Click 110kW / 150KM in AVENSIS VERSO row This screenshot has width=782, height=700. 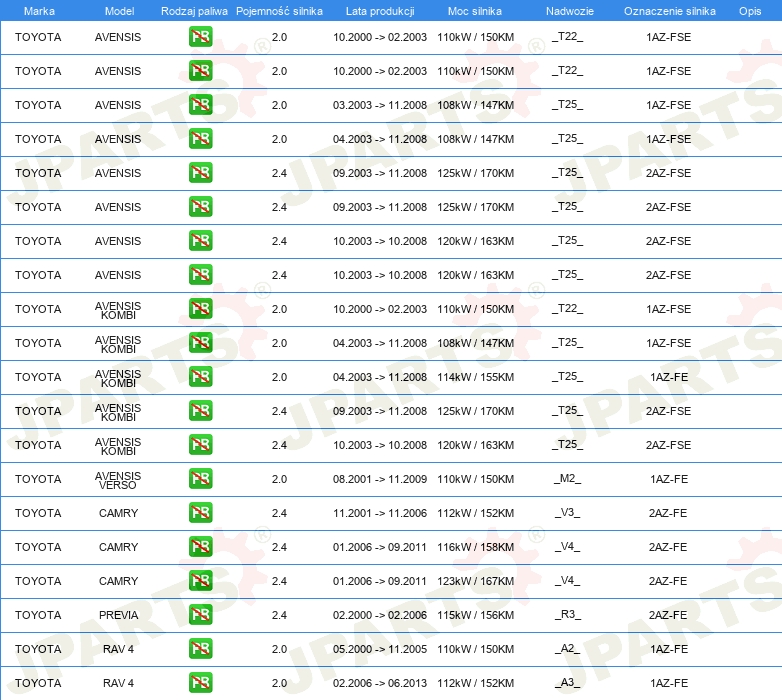click(476, 479)
